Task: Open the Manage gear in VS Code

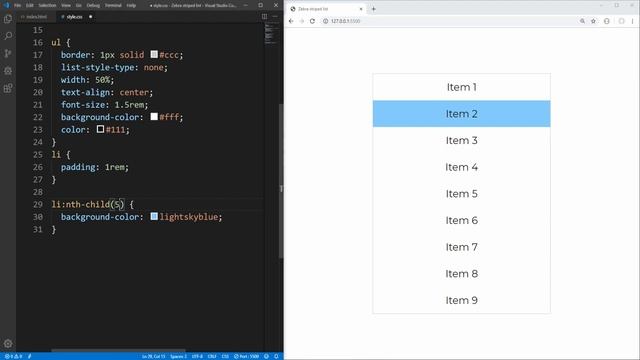Action: [8, 344]
